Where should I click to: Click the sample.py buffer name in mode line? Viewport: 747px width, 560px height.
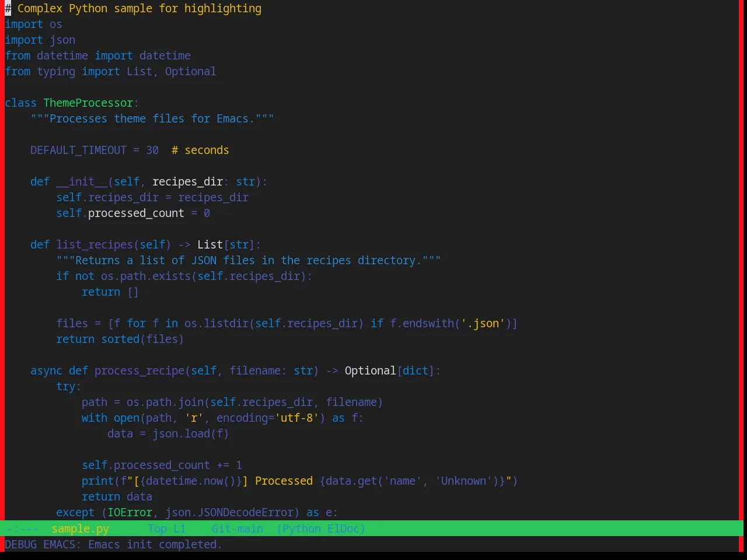[80, 528]
